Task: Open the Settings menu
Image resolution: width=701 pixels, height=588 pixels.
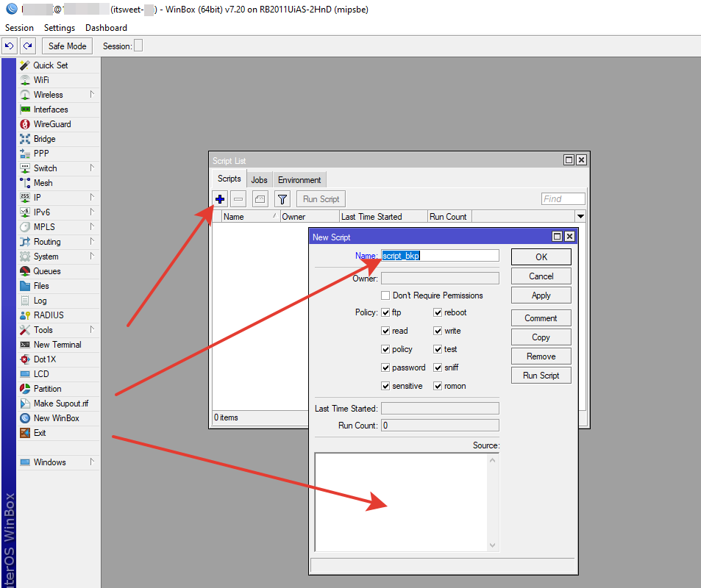Action: [60, 28]
